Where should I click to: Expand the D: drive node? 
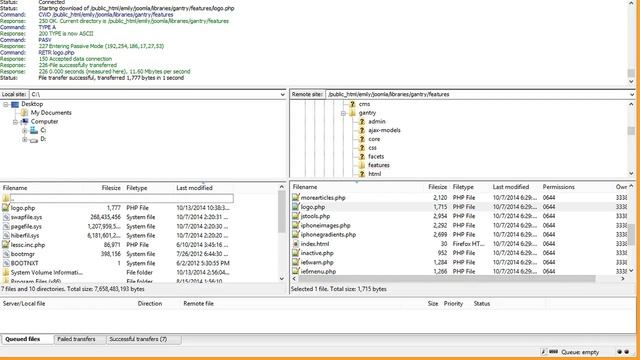[24, 139]
